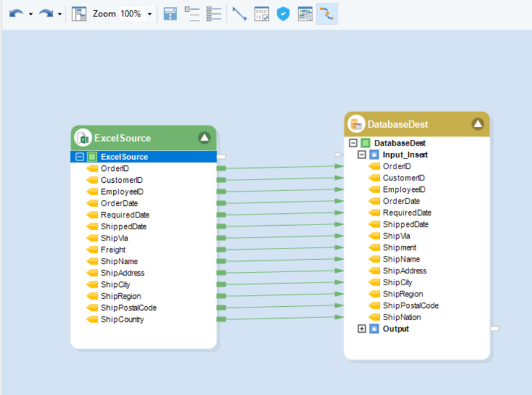
Task: Click the Zoom 100% input field
Action: [x=131, y=14]
